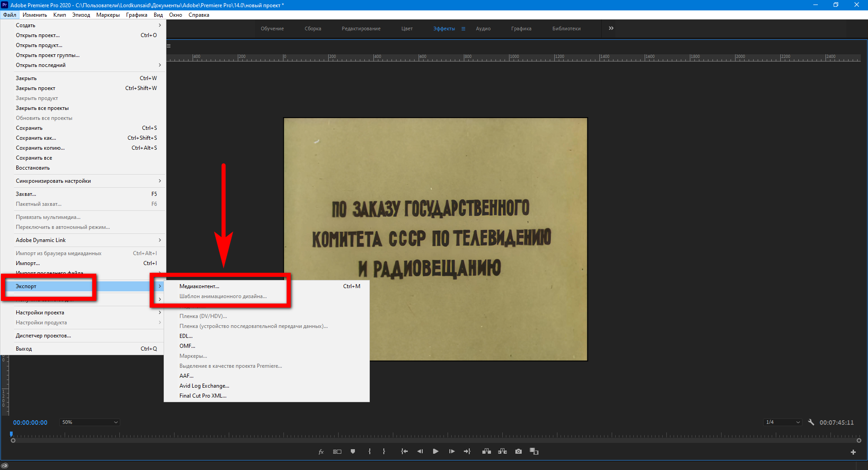Choose Final Cut Pro XML... export option
The width and height of the screenshot is (868, 470).
point(203,396)
